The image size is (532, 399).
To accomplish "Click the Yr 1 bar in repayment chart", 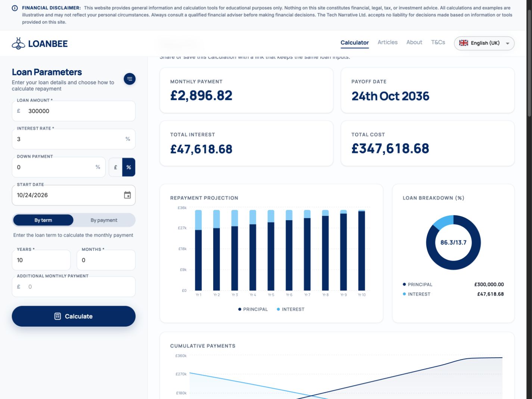I will (x=198, y=250).
